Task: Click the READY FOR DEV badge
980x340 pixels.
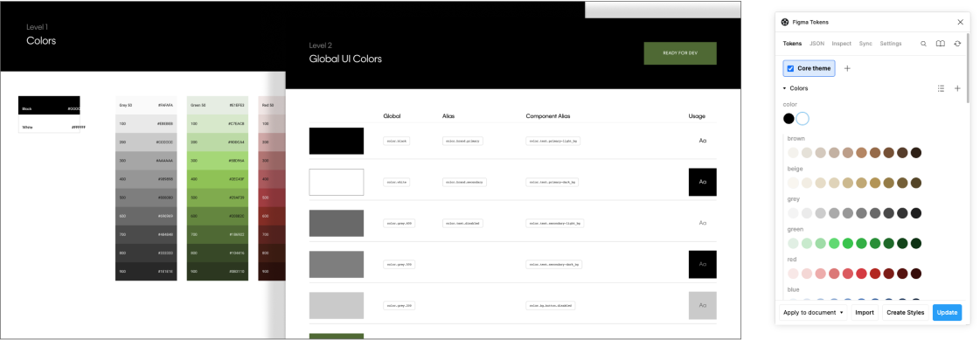Action: 680,53
